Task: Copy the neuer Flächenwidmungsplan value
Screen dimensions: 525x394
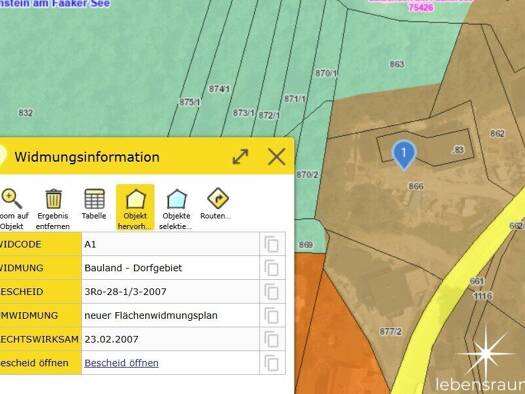Action: [x=272, y=315]
